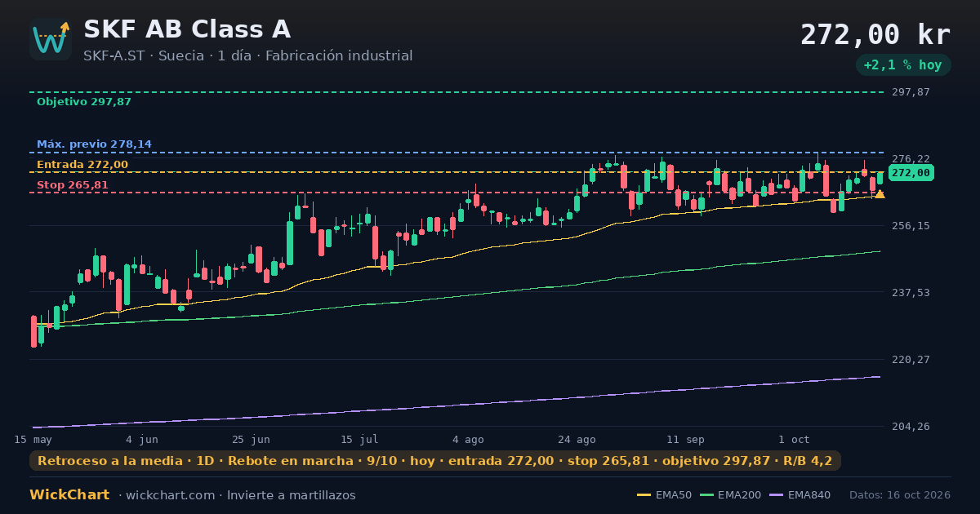
Task: Click the 4 jun date label
Action: [x=142, y=439]
